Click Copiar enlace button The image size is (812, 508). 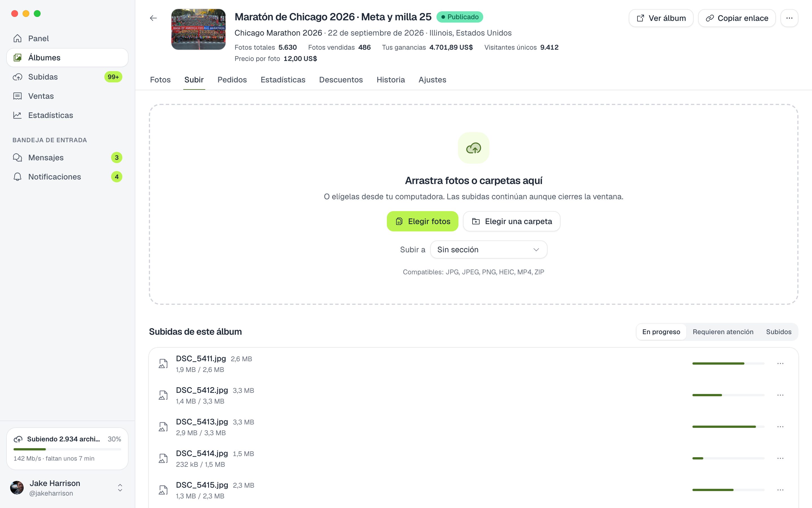737,18
